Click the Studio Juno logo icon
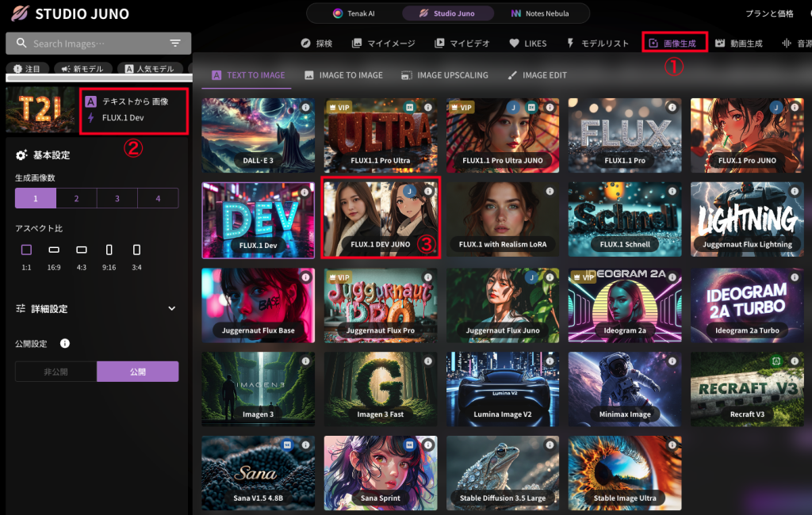The height and width of the screenshot is (515, 812). click(x=20, y=13)
